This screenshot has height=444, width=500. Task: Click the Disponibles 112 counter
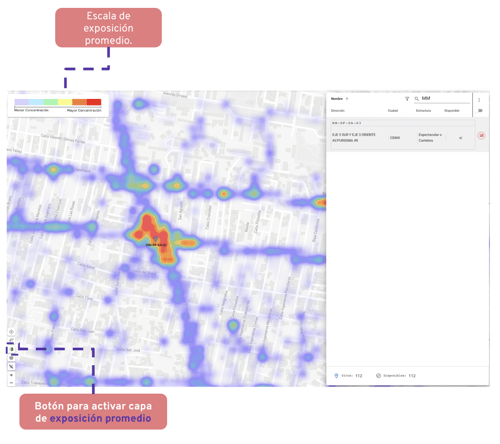[396, 376]
